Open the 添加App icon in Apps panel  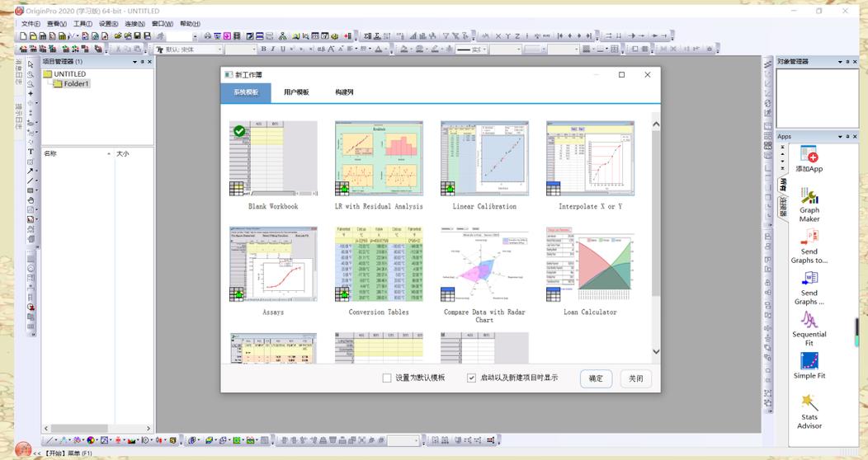[x=809, y=158]
